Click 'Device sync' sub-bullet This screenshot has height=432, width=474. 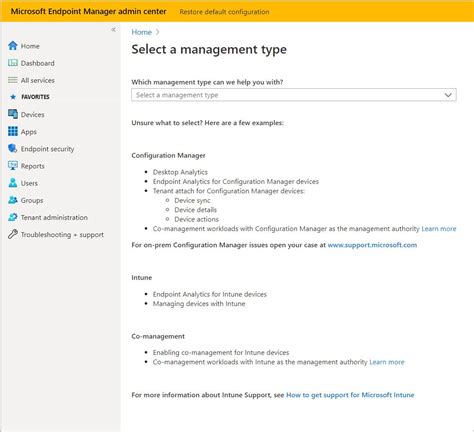[x=192, y=201]
